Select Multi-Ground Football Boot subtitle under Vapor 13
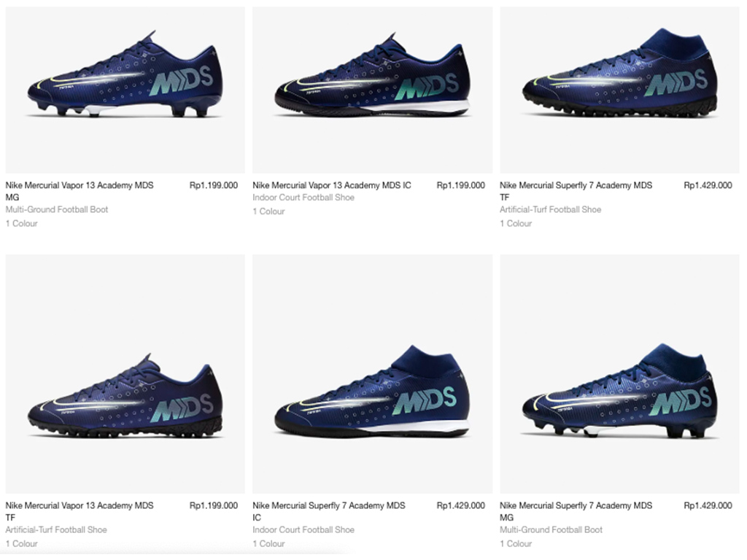The image size is (747, 560). tap(57, 209)
